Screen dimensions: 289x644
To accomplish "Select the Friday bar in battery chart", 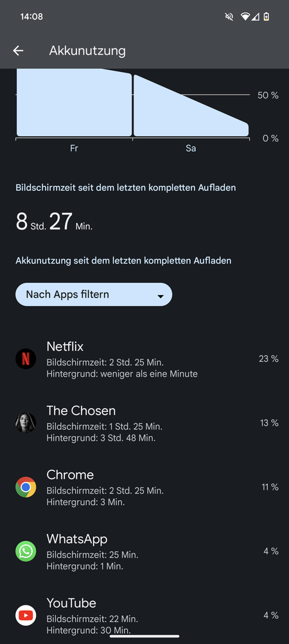I will pos(74,103).
